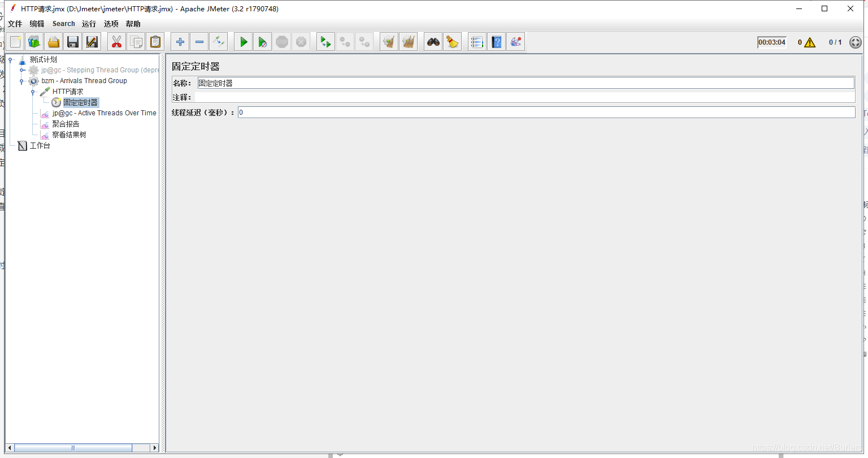
Task: Click the Reset search yellow brush icon
Action: (452, 42)
